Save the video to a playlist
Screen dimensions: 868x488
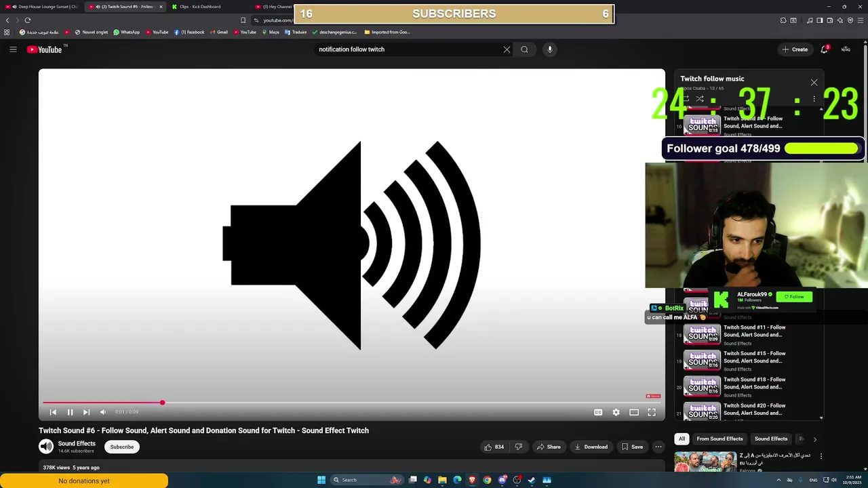632,447
